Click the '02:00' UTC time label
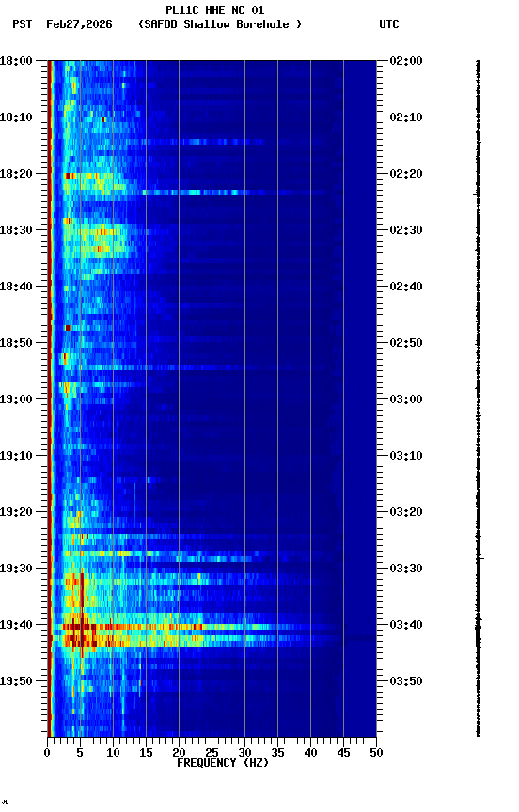This screenshot has height=812, width=519. (x=406, y=61)
